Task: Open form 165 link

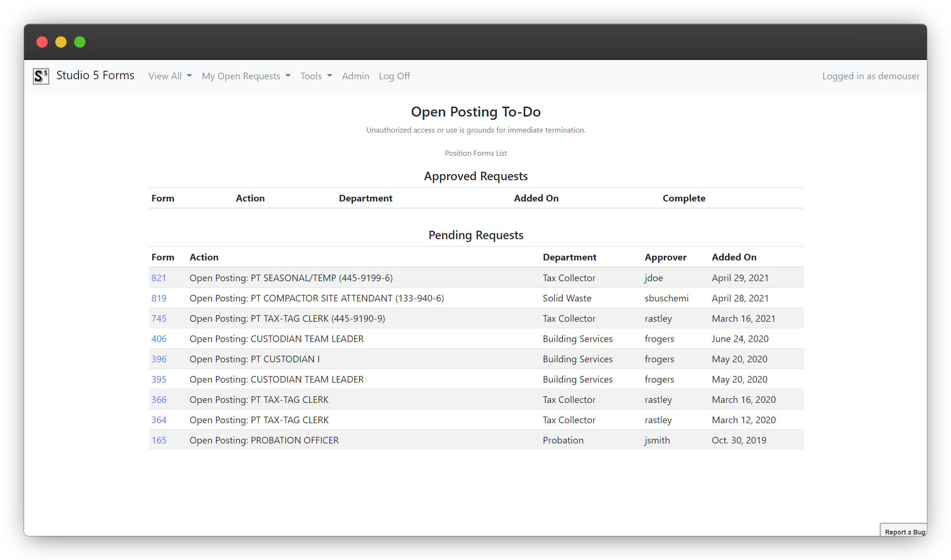Action: pyautogui.click(x=159, y=440)
